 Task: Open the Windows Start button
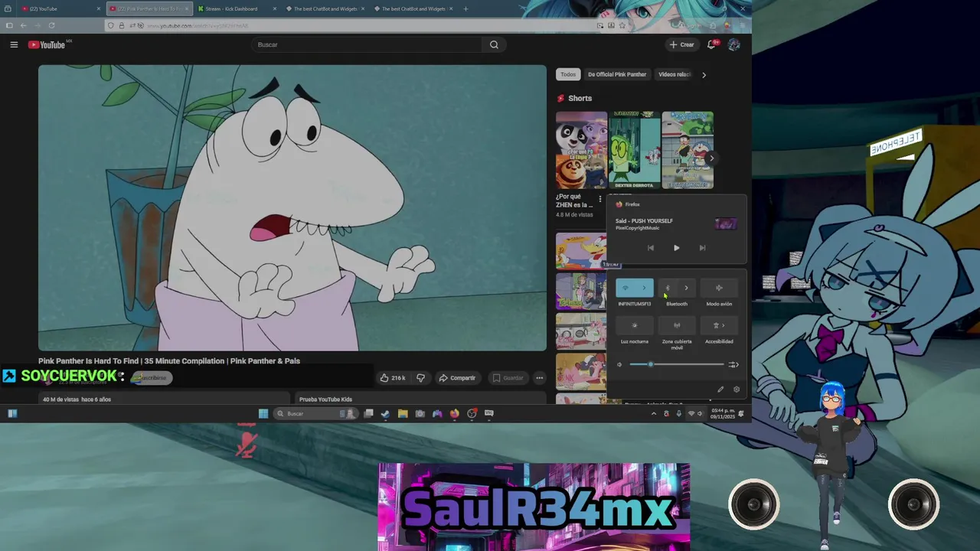coord(263,413)
